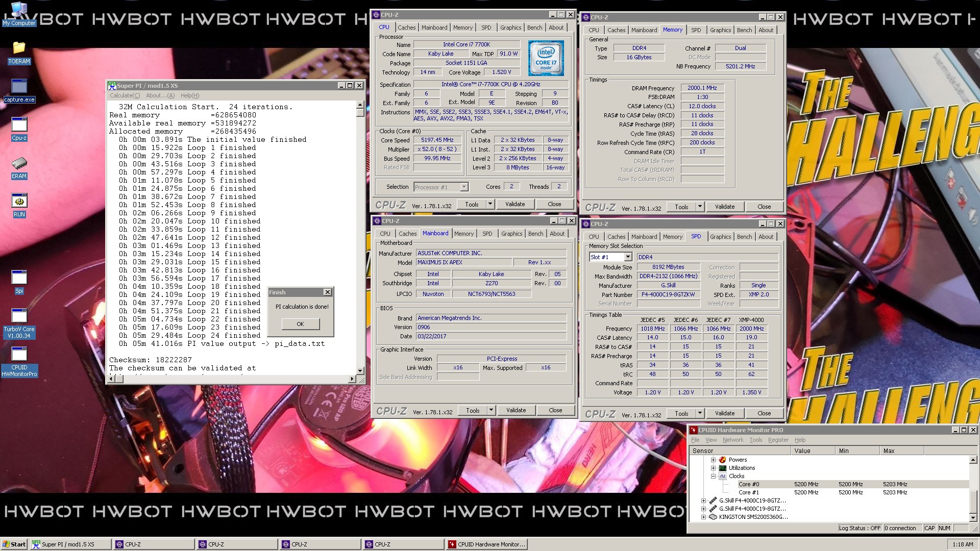980x551 pixels.
Task: Click Close in Mainboard CPU-Z window
Action: 555,410
